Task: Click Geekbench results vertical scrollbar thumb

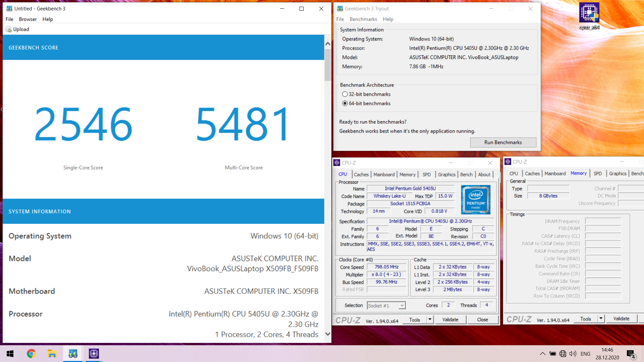Action: click(328, 65)
